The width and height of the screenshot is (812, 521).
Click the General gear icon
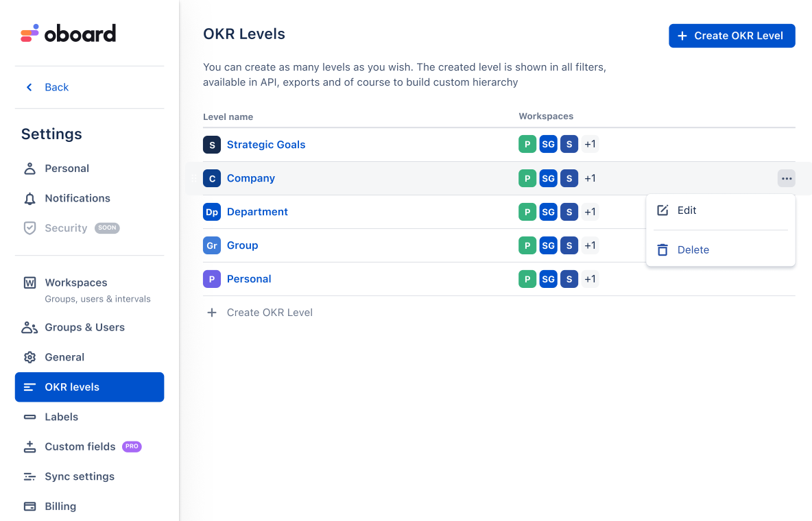click(x=30, y=357)
